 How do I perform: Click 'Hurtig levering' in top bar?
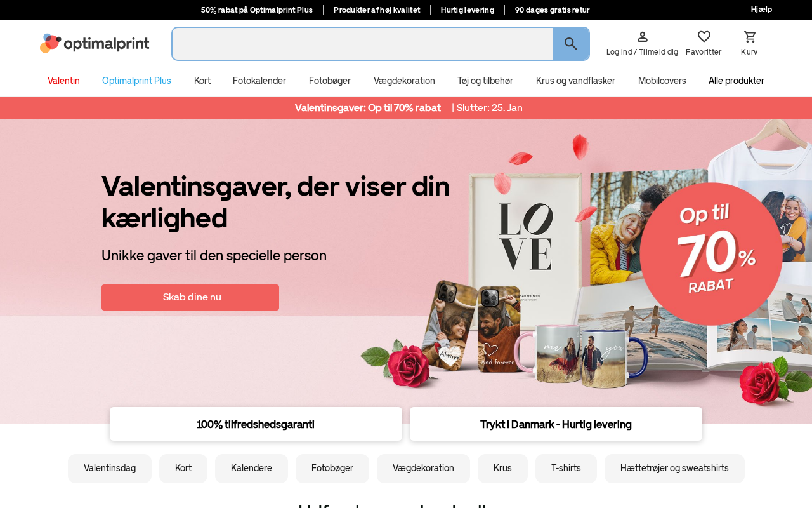pyautogui.click(x=468, y=10)
